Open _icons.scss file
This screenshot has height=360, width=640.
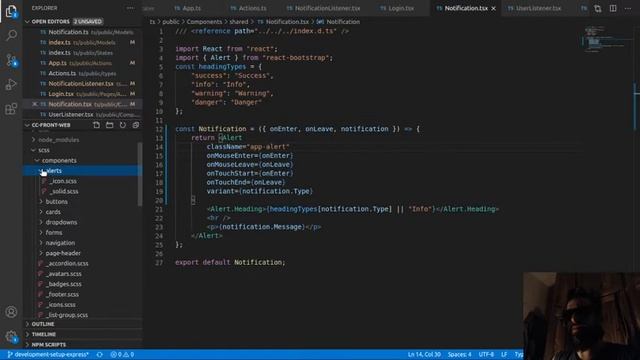point(60,304)
